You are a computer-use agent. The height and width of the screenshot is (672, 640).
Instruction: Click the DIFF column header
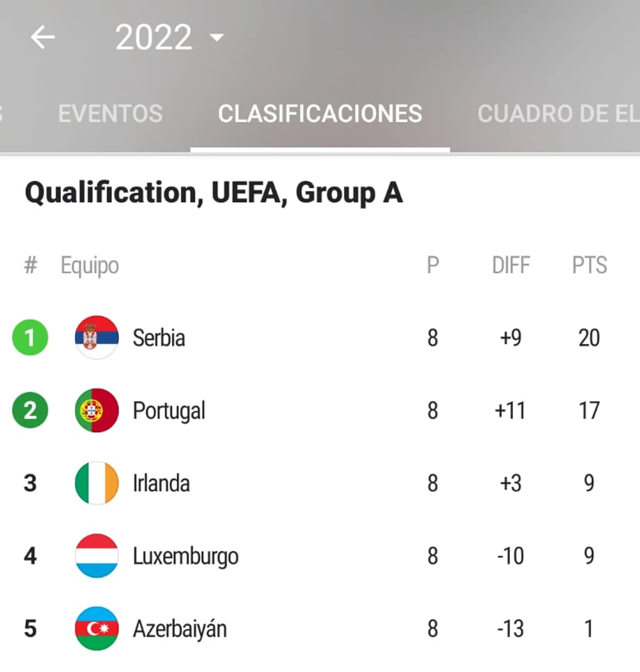pos(511,265)
